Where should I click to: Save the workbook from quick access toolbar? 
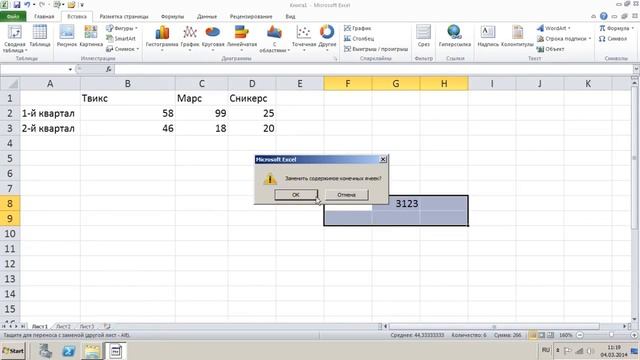point(17,5)
